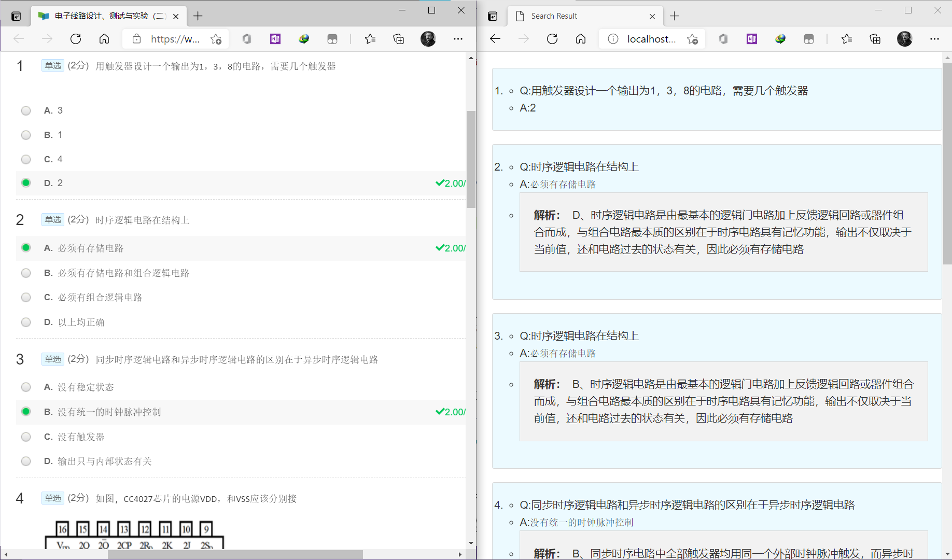Add localhost page to favorites via star icon
This screenshot has height=560, width=952.
coord(693,39)
